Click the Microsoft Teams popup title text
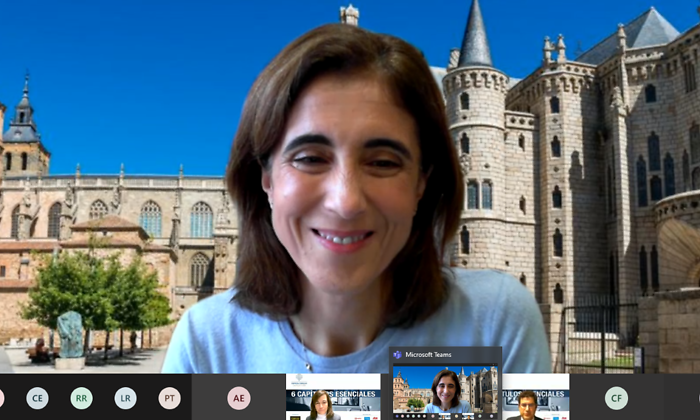Viewport: 700px width, 420px height. pyautogui.click(x=428, y=355)
